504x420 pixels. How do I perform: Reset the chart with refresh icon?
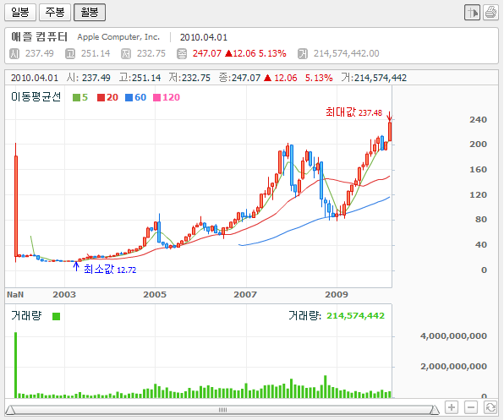(x=490, y=408)
